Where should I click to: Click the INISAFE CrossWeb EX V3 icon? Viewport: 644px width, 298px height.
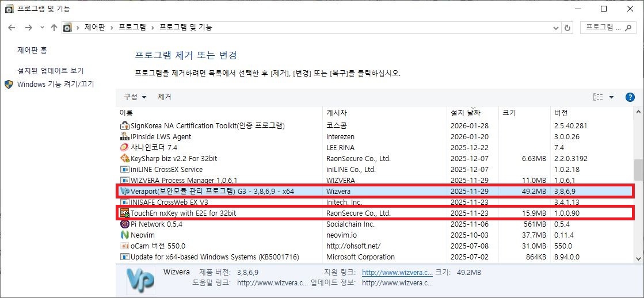click(x=124, y=202)
